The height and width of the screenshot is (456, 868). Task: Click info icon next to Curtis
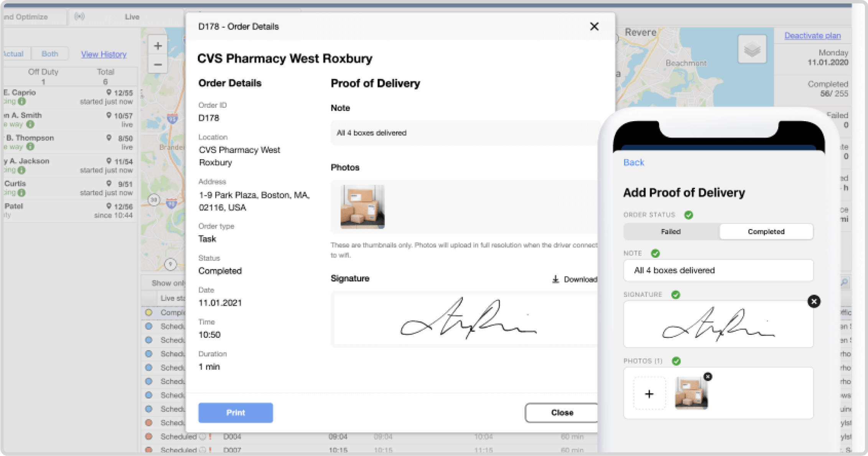pos(22,193)
